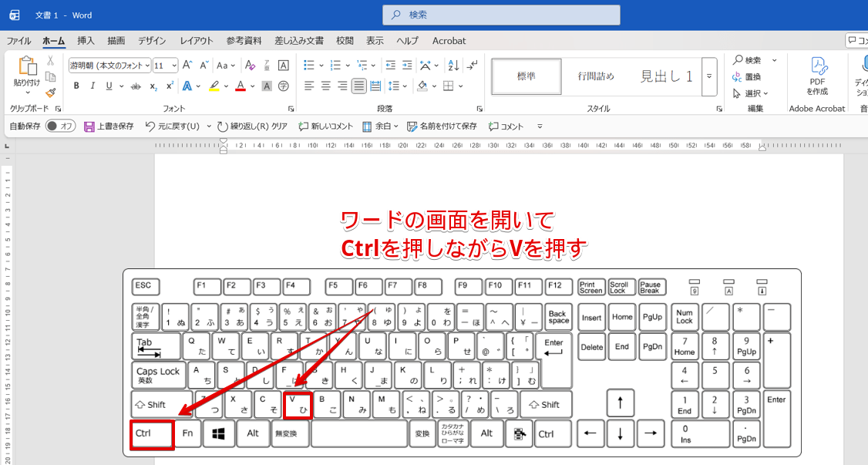
Task: Enable the bullet list icon
Action: pyautogui.click(x=311, y=65)
